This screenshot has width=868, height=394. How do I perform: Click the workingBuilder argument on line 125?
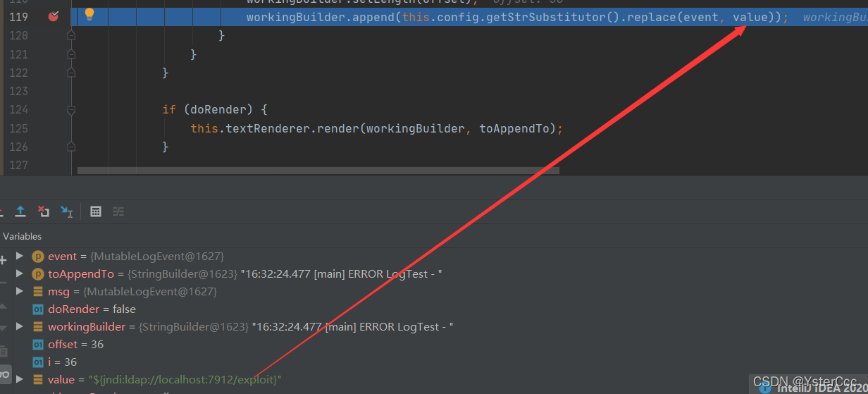tap(415, 128)
